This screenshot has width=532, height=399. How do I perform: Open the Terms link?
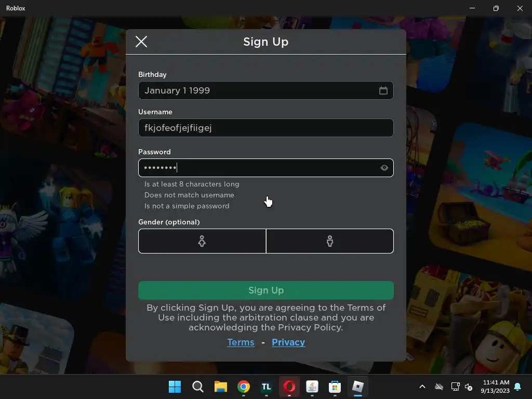pyautogui.click(x=241, y=342)
